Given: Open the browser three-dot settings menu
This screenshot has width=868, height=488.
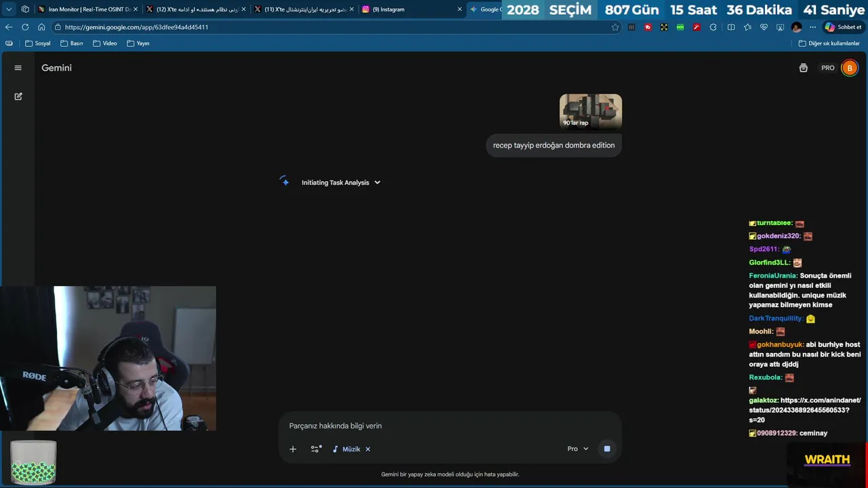Looking at the screenshot, I should [812, 27].
